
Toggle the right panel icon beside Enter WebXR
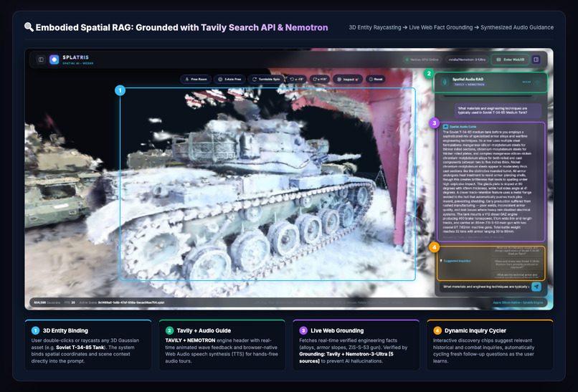point(536,59)
